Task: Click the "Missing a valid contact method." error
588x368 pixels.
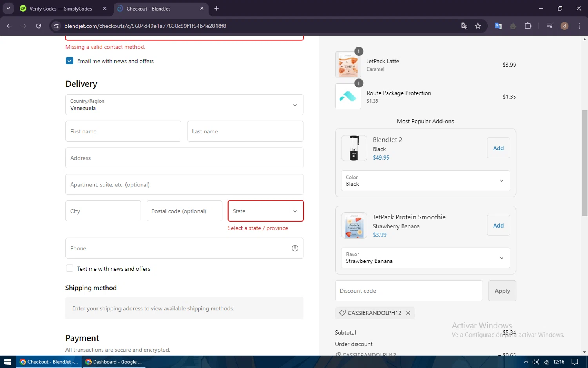Action: (x=105, y=47)
